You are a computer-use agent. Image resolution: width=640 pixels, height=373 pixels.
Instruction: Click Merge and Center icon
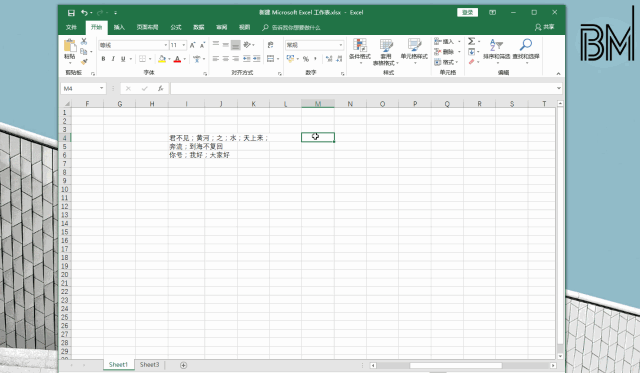tap(271, 59)
